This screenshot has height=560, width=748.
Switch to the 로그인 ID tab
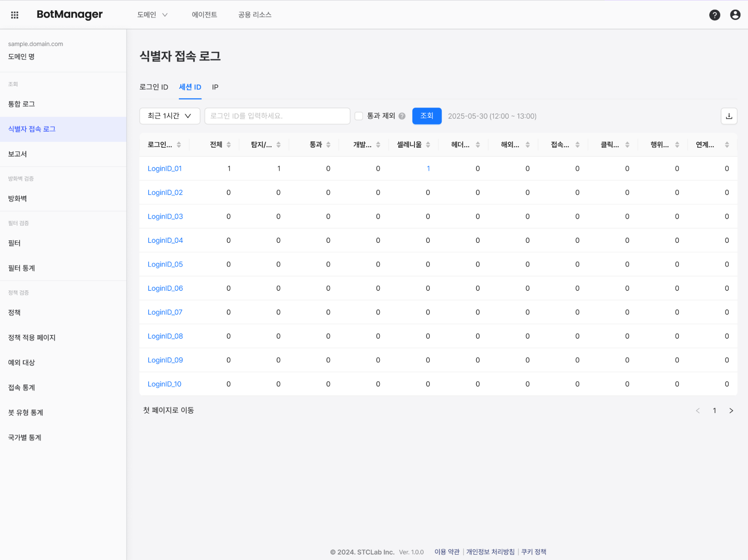pos(154,87)
